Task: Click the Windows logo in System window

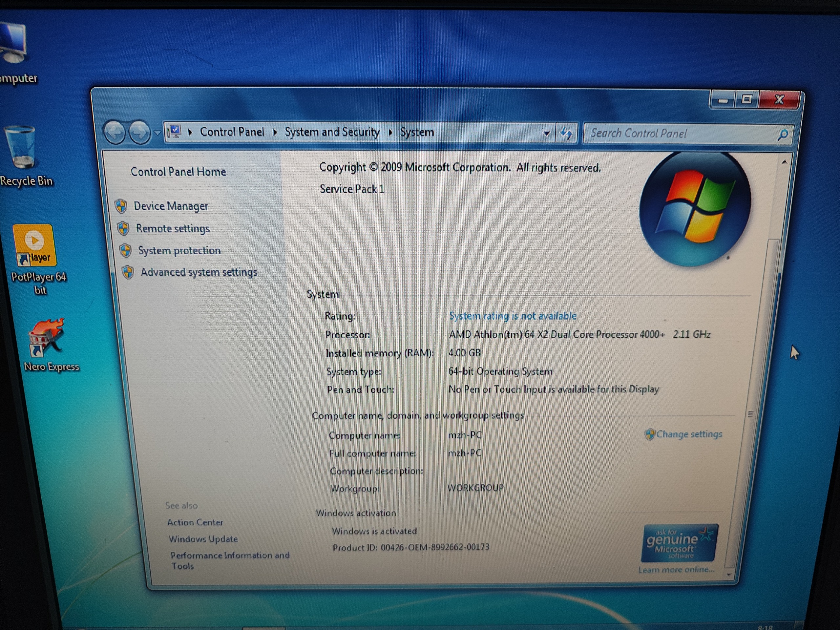Action: [695, 209]
